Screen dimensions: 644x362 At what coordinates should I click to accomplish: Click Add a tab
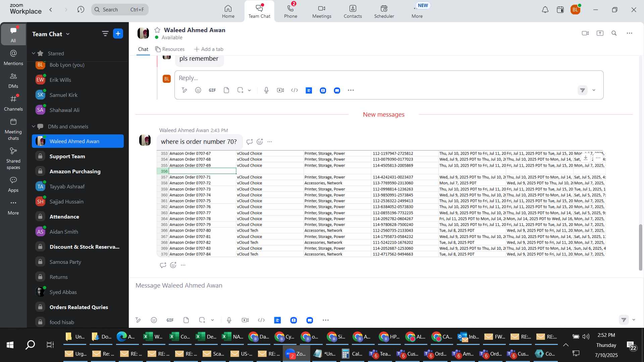coord(209,49)
